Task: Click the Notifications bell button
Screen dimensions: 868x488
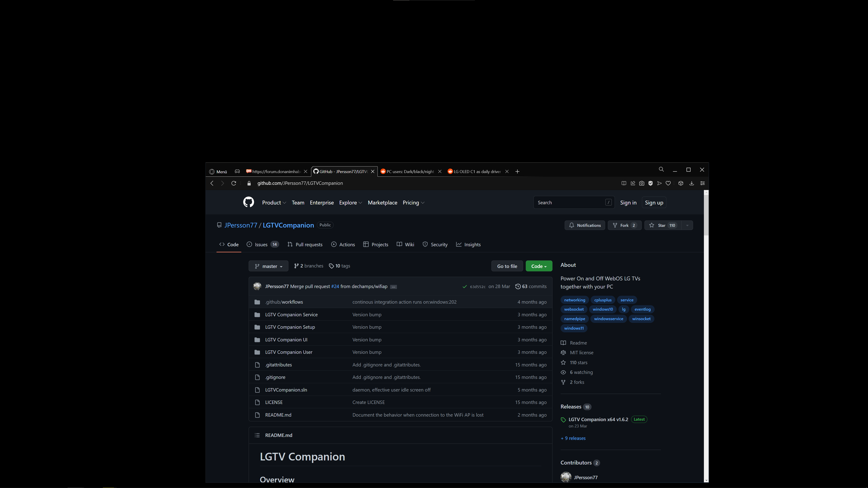Action: coord(585,225)
